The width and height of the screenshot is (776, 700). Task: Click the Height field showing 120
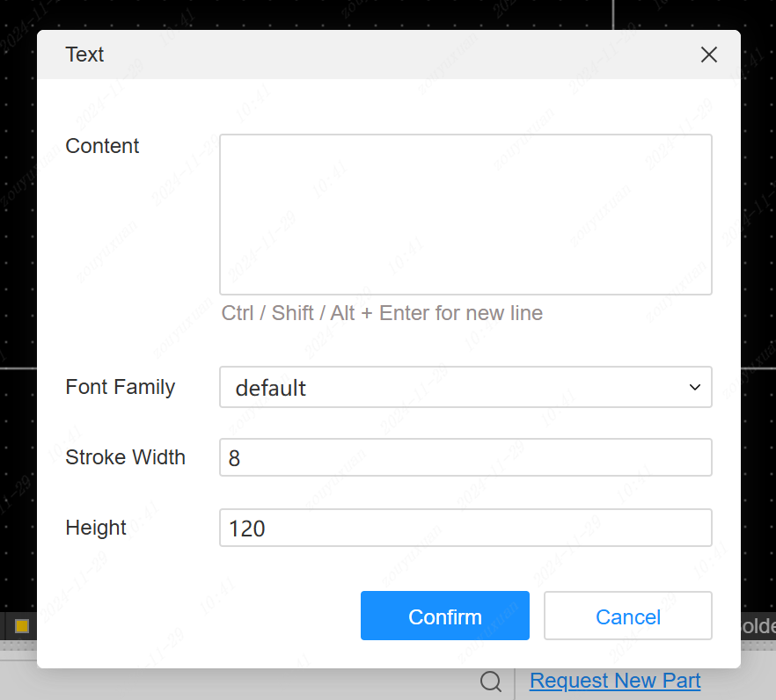coord(465,529)
